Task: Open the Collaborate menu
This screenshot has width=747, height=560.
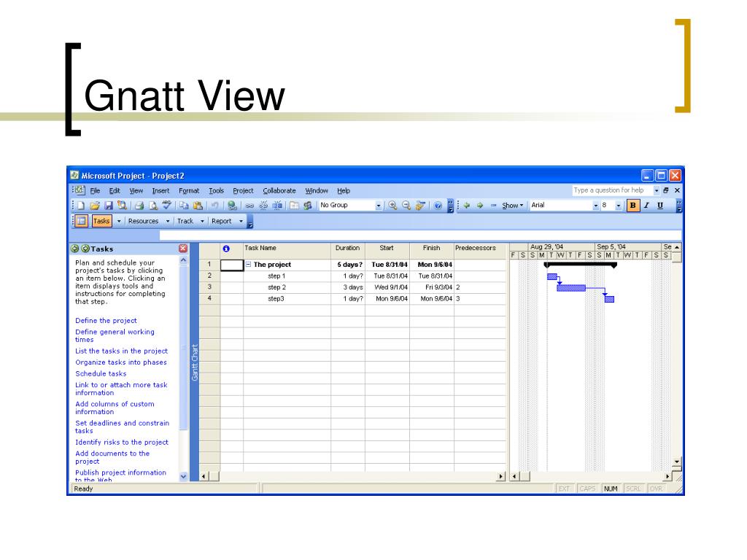Action: (279, 190)
